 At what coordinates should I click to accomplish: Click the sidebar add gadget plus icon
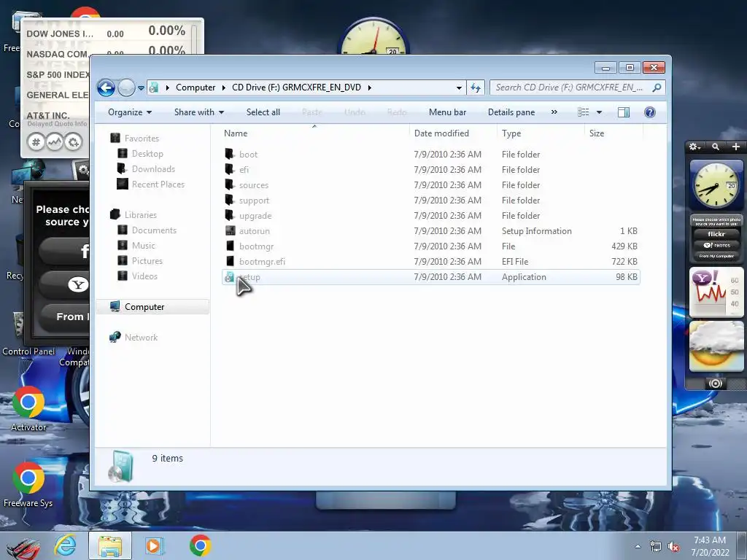pyautogui.click(x=735, y=147)
